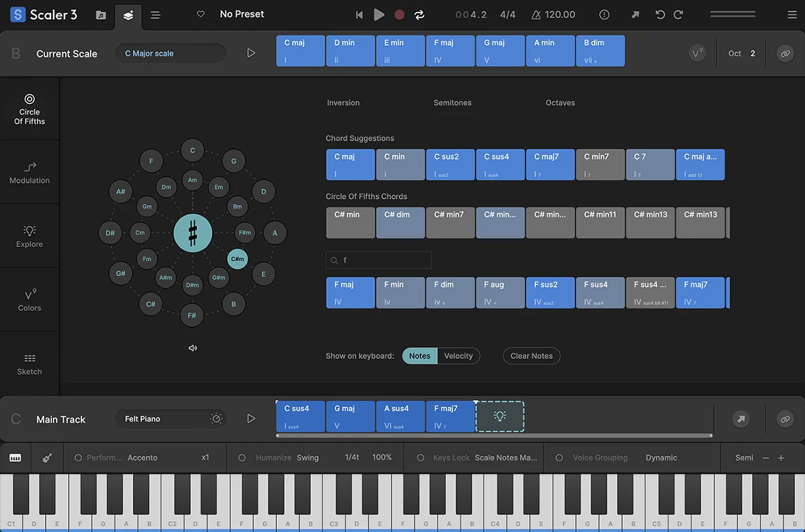The height and width of the screenshot is (532, 805).
Task: Skip back to start
Action: click(359, 15)
